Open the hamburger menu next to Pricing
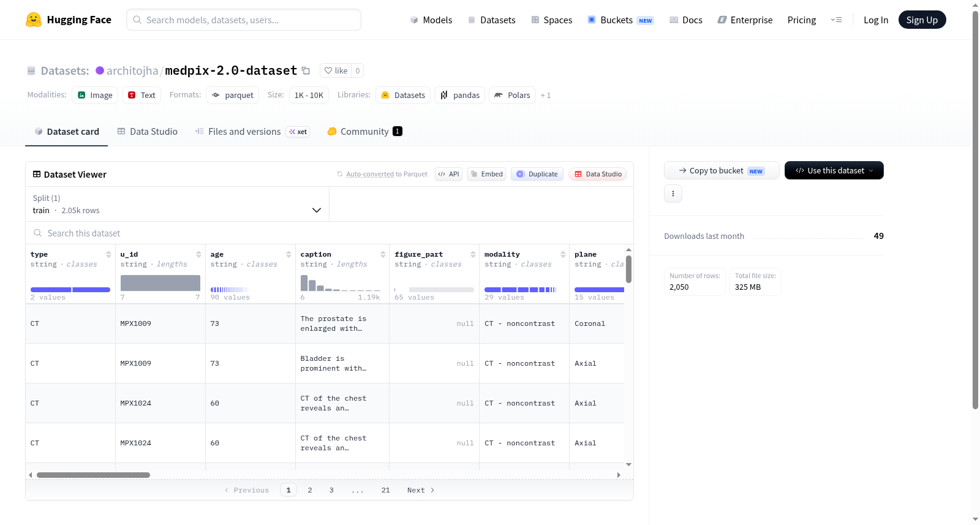The height and width of the screenshot is (525, 980). (836, 20)
